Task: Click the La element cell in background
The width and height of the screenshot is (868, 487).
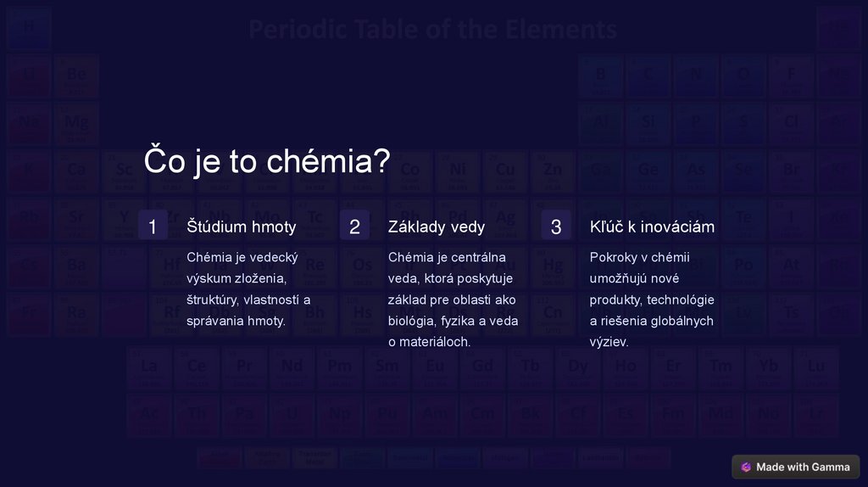Action: coord(149,367)
